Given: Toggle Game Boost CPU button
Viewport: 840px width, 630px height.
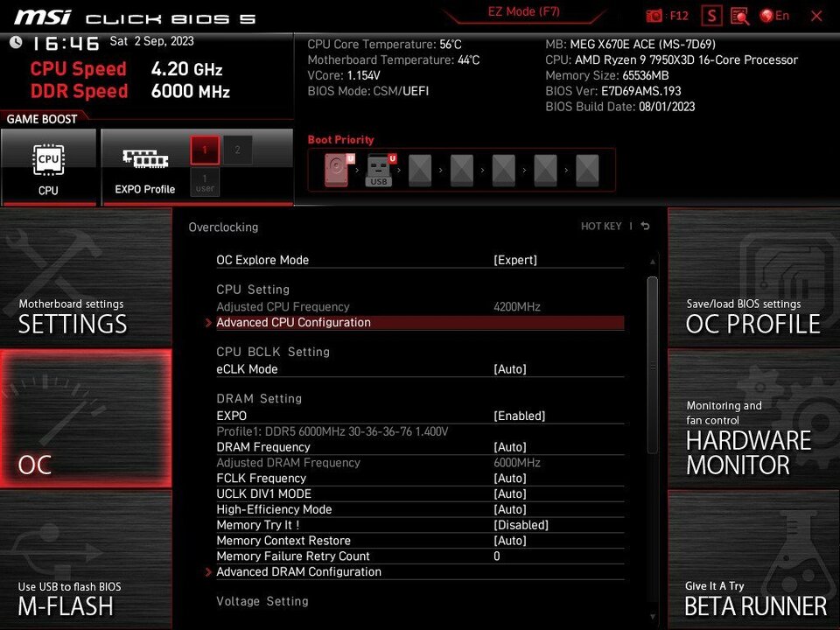Looking at the screenshot, I should tap(49, 166).
